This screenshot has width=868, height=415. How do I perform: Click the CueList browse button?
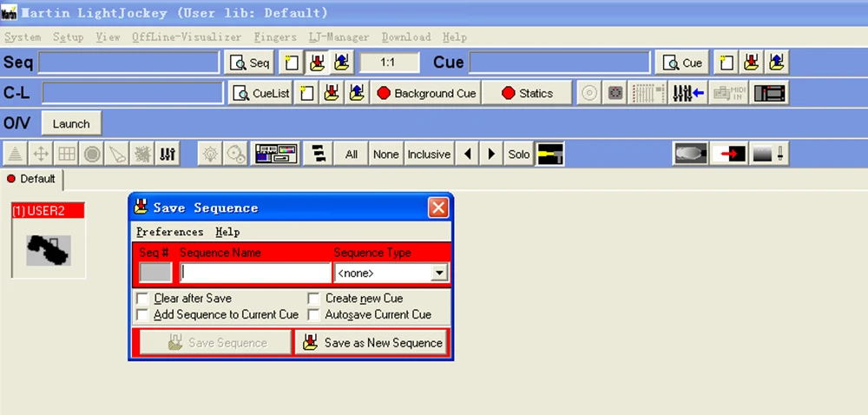(260, 93)
